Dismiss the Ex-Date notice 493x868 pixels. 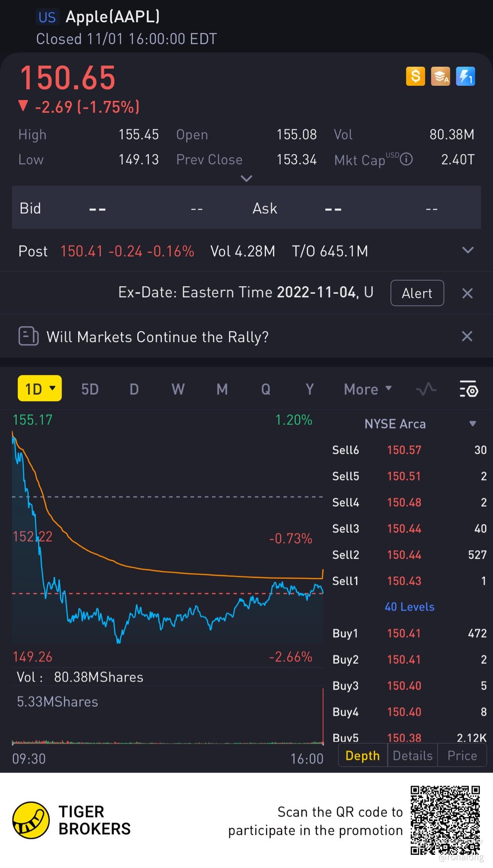click(x=467, y=293)
